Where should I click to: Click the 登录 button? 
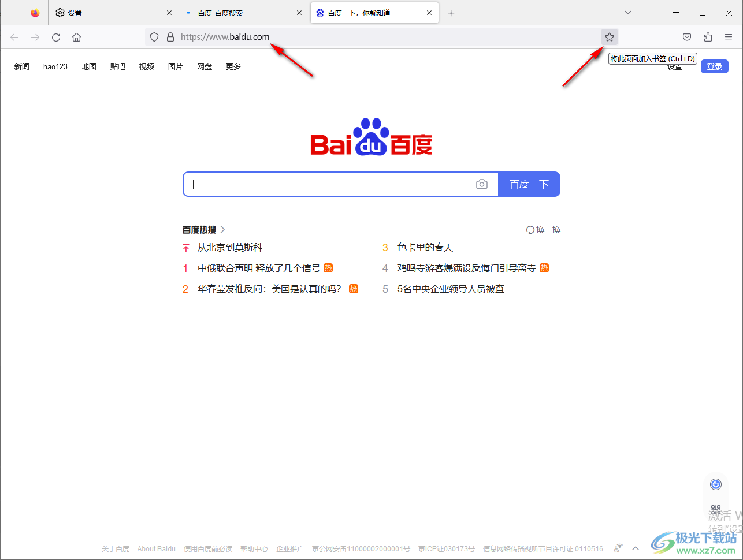point(715,66)
